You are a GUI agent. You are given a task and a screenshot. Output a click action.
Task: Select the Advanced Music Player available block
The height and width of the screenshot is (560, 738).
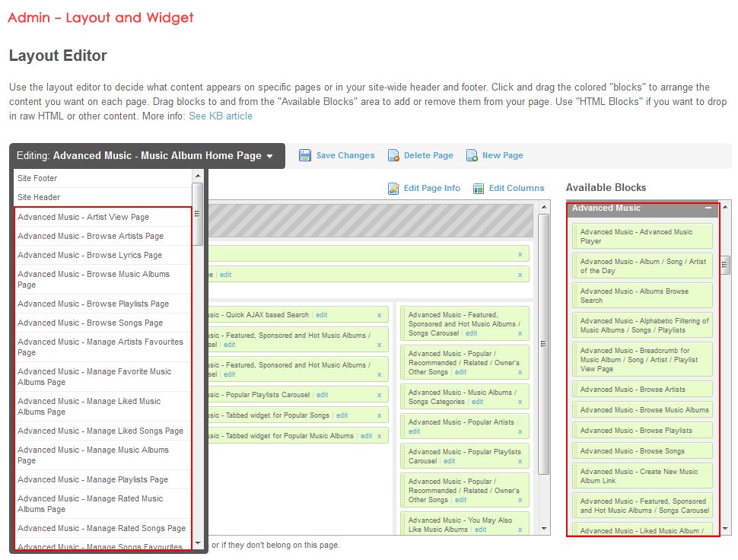point(643,236)
